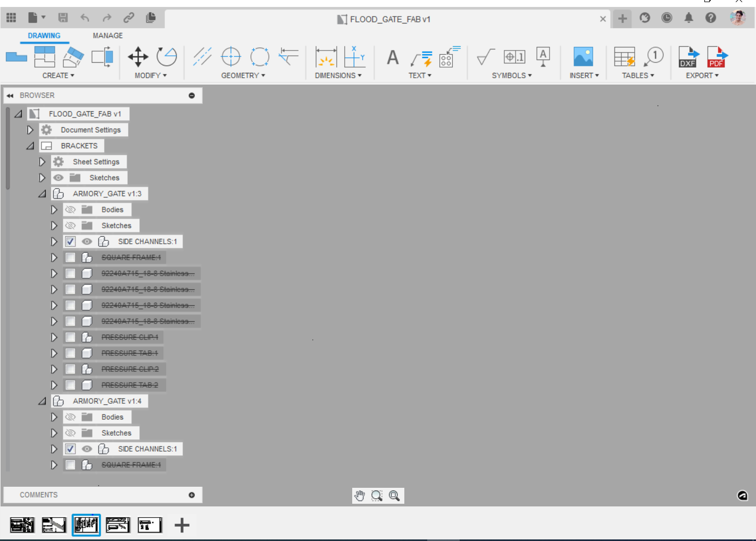Select the Pan tool at screen bottom

click(x=360, y=495)
